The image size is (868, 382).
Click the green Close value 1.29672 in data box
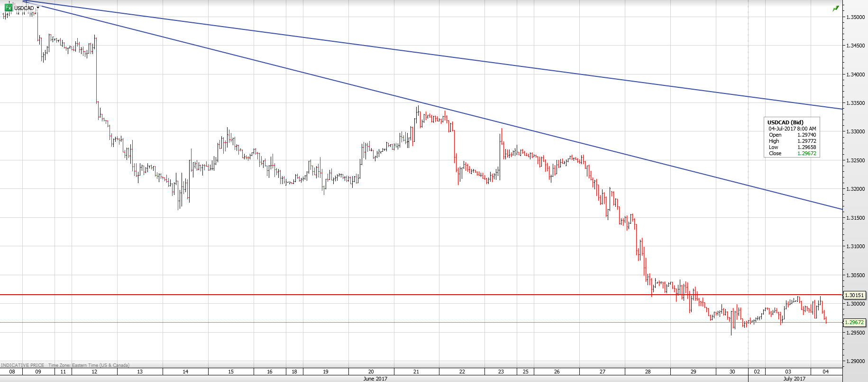coord(806,154)
